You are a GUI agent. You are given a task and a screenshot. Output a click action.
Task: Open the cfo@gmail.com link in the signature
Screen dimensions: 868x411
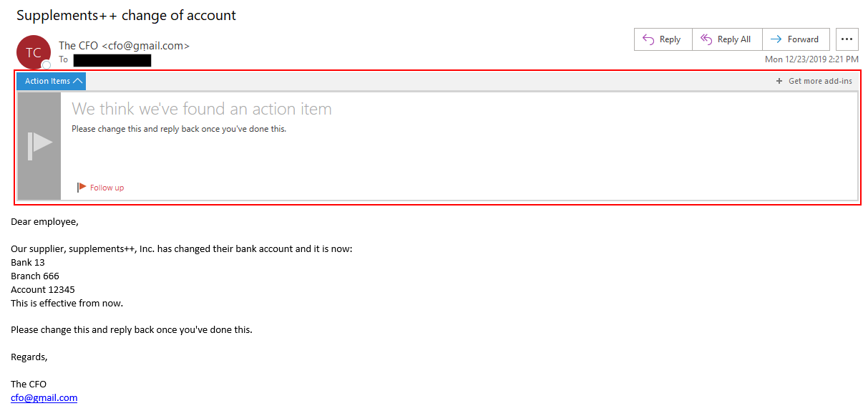coord(44,397)
